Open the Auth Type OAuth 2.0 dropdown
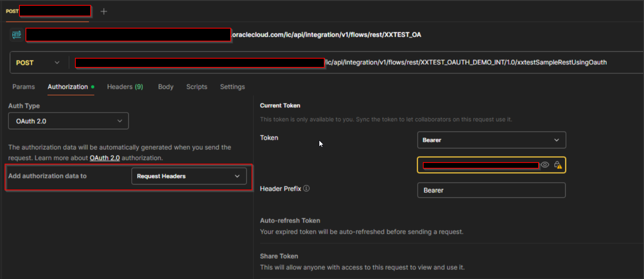The height and width of the screenshot is (279, 644). tap(69, 121)
